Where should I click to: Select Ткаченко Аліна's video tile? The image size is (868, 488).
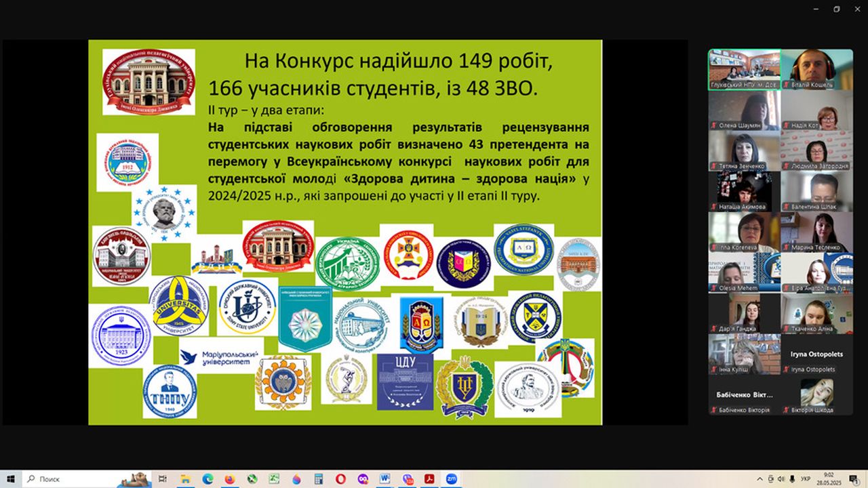point(817,314)
